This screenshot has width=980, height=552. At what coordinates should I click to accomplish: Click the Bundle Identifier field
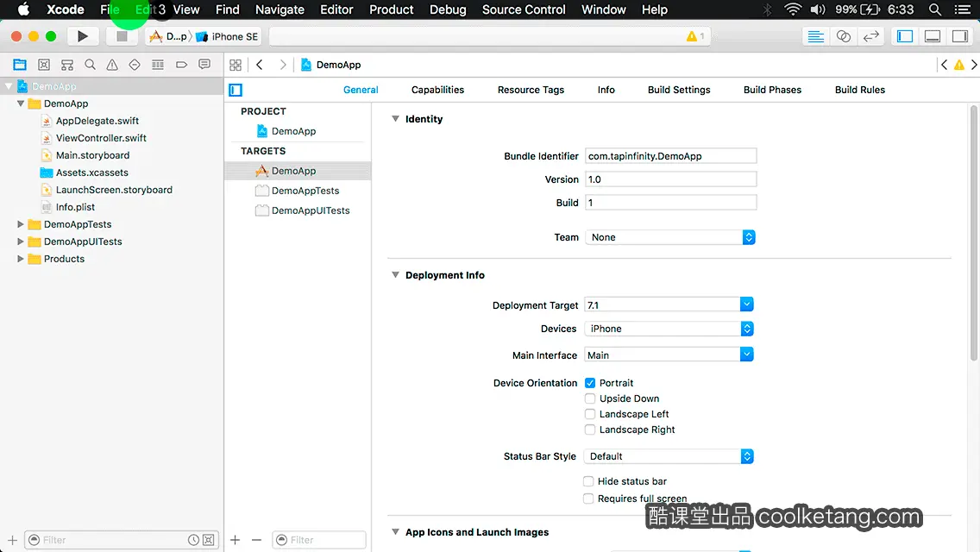670,155
